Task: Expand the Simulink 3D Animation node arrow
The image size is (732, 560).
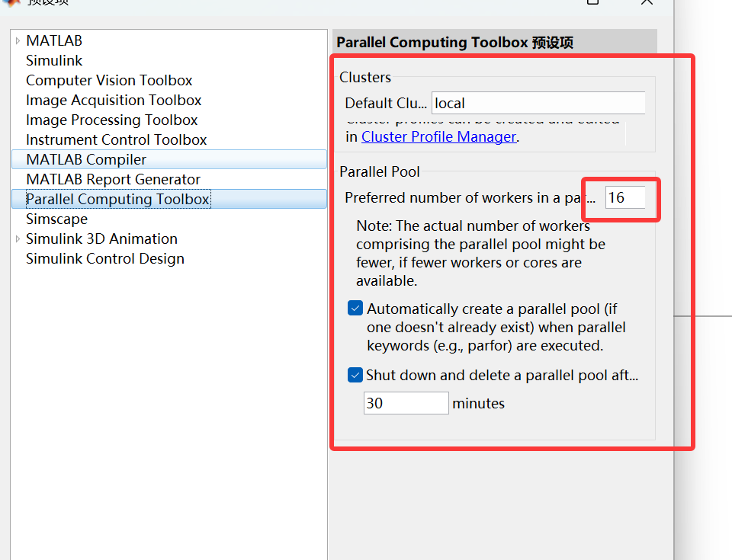Action: click(x=18, y=239)
